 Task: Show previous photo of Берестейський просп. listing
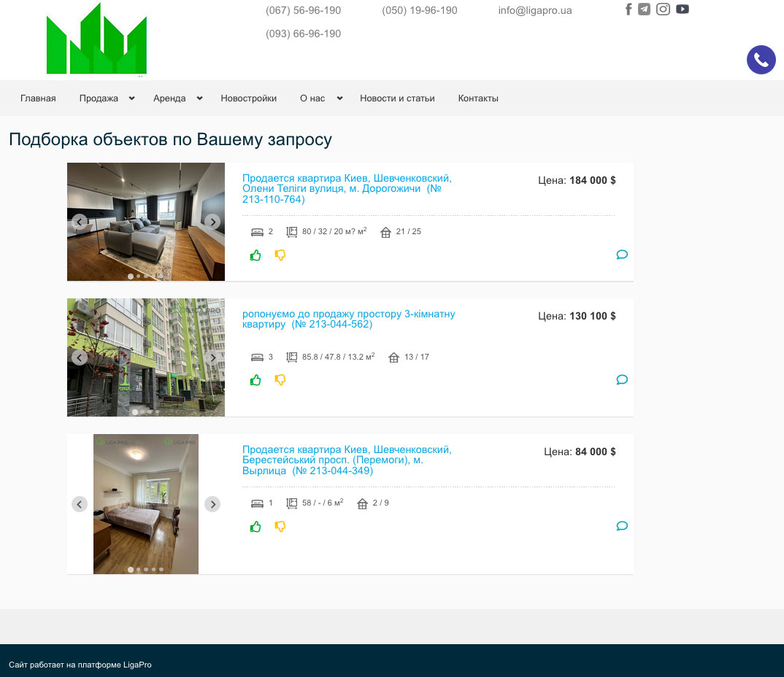tap(80, 504)
